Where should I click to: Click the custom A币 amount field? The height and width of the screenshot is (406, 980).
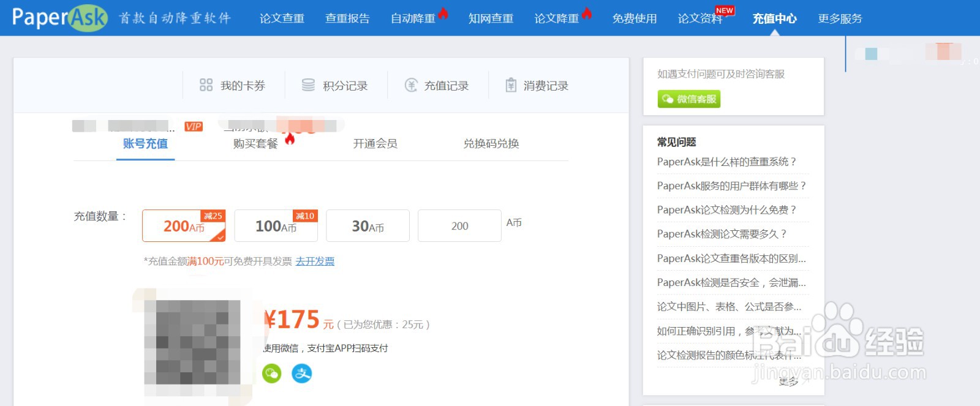coord(459,226)
